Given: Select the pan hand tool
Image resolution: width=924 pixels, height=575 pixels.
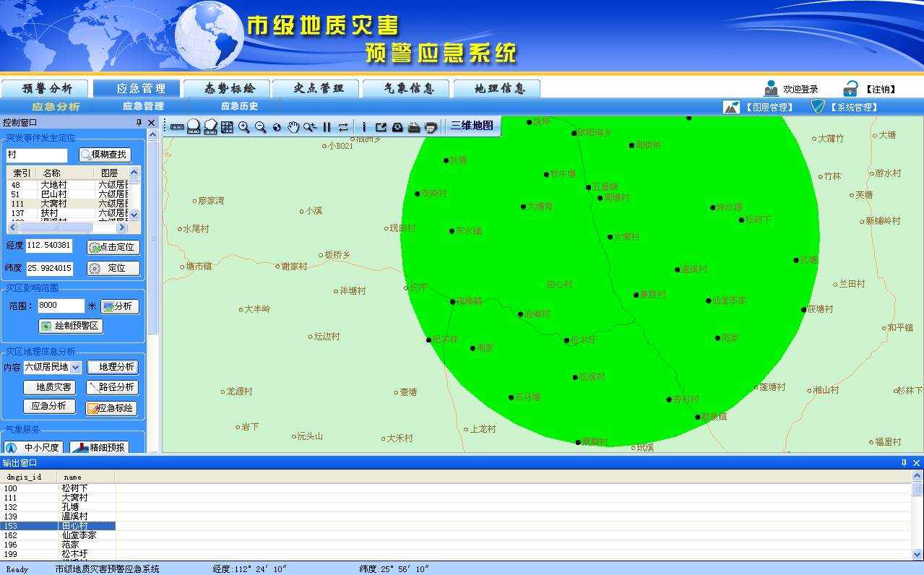Looking at the screenshot, I should [293, 127].
